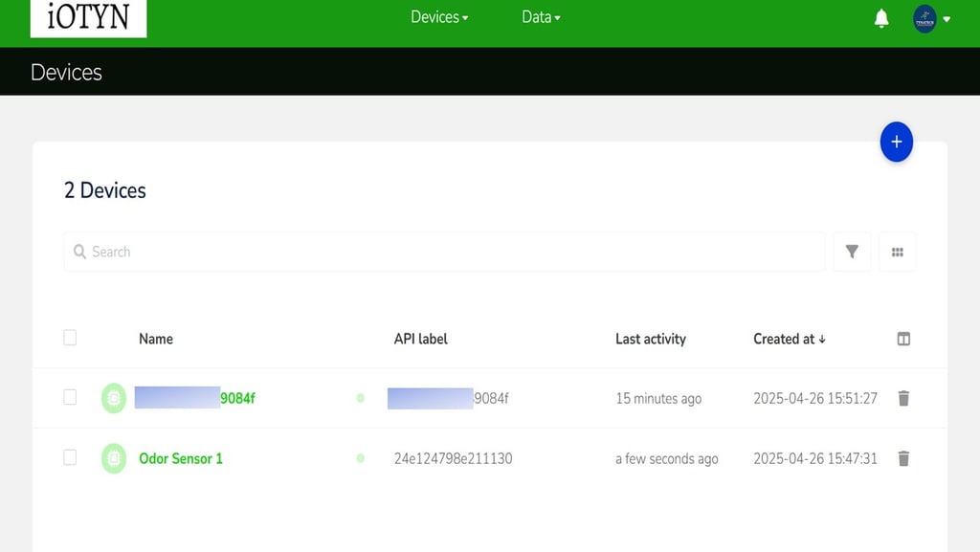Click the API label column header

click(x=421, y=339)
